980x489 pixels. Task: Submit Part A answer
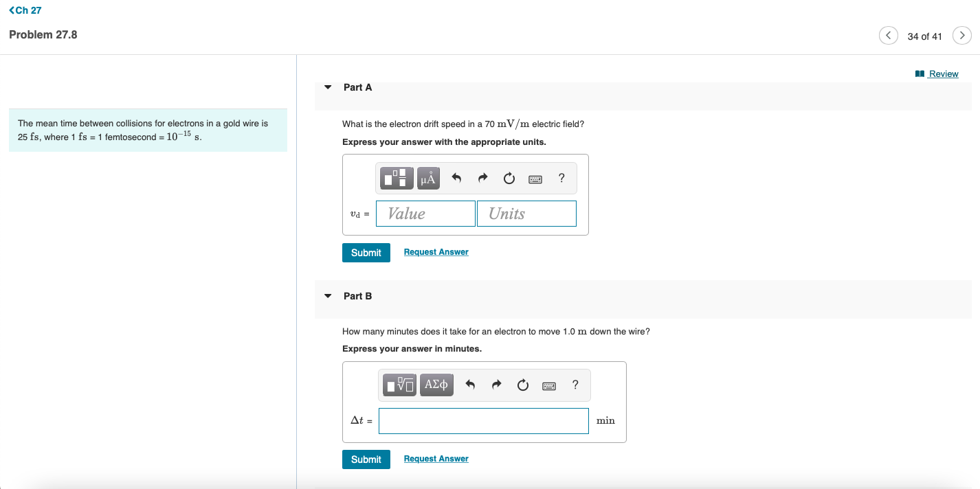[366, 253]
